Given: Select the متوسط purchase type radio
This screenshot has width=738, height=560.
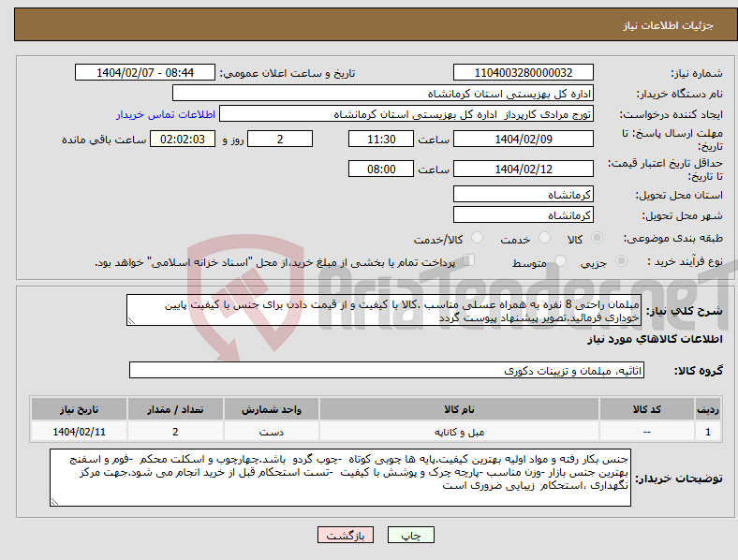Looking at the screenshot, I should coord(560,260).
